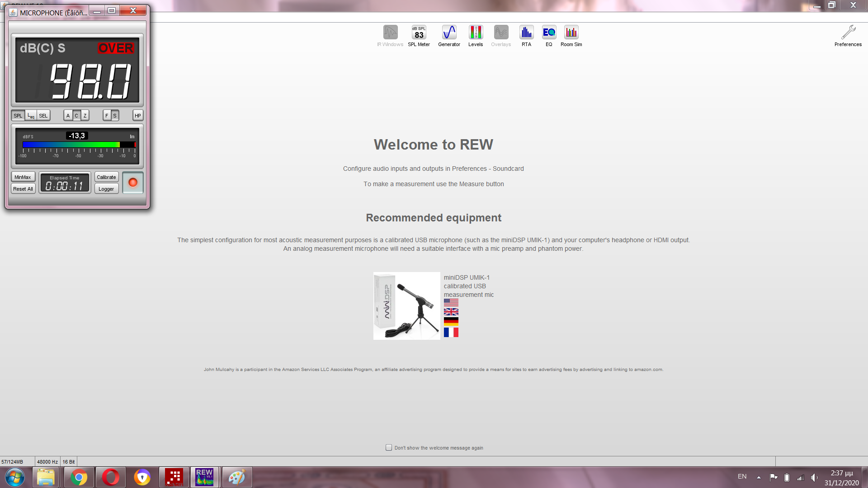Toggle the HP high-pass filter button
868x488 pixels.
138,116
